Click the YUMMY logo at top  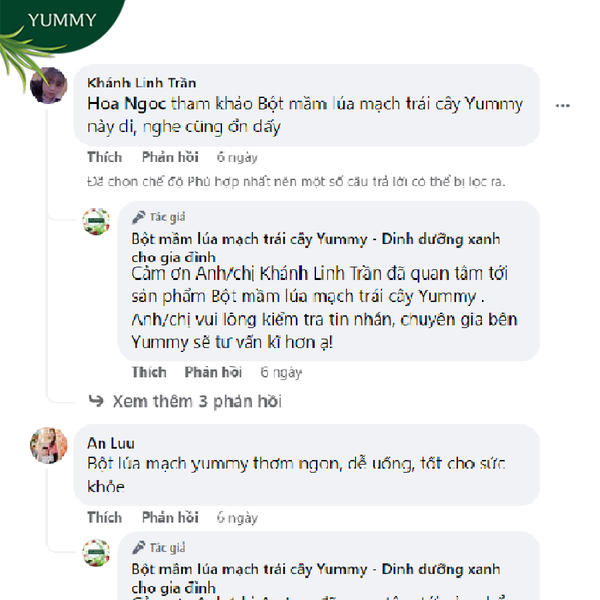[62, 20]
